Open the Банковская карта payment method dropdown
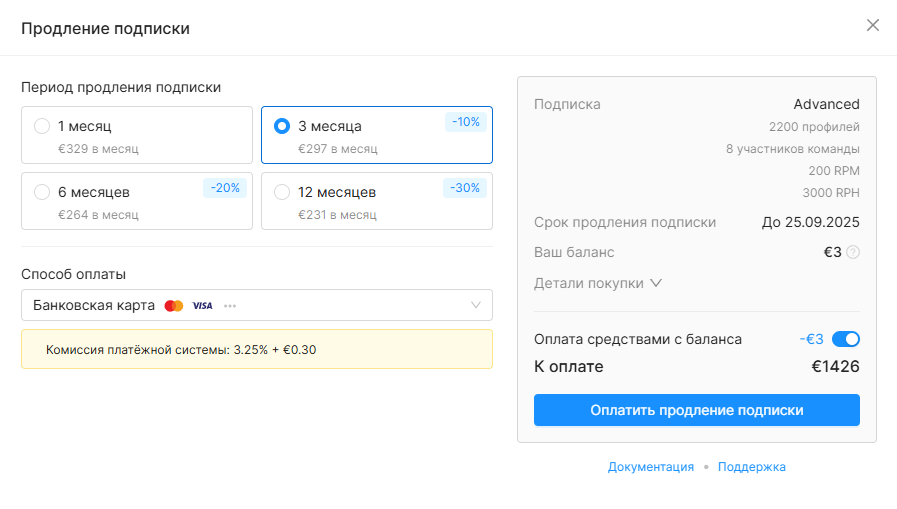This screenshot has height=509, width=897. 257,305
